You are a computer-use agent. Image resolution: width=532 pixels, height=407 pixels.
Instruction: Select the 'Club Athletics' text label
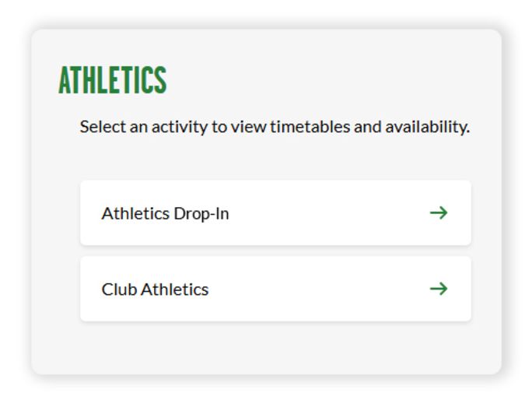[x=155, y=289]
